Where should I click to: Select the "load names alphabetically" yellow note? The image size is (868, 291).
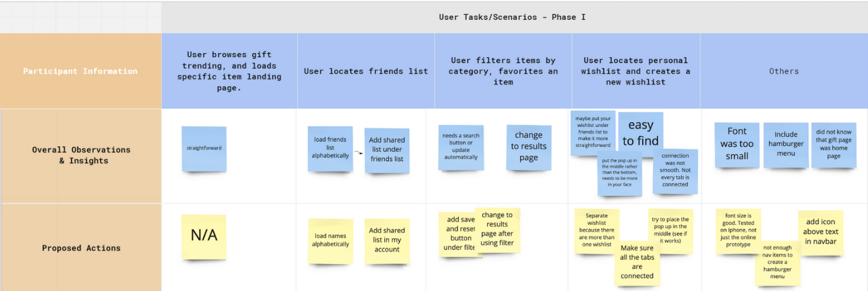point(330,240)
